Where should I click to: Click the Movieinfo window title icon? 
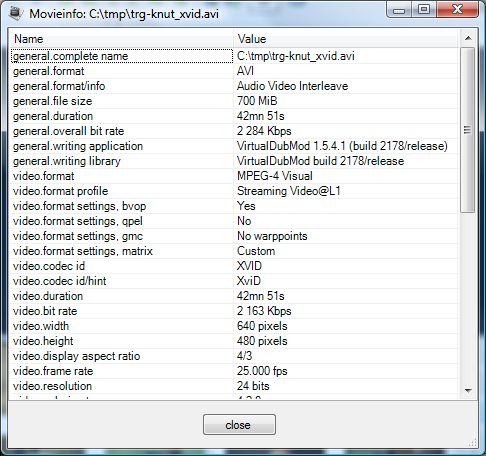pos(16,13)
